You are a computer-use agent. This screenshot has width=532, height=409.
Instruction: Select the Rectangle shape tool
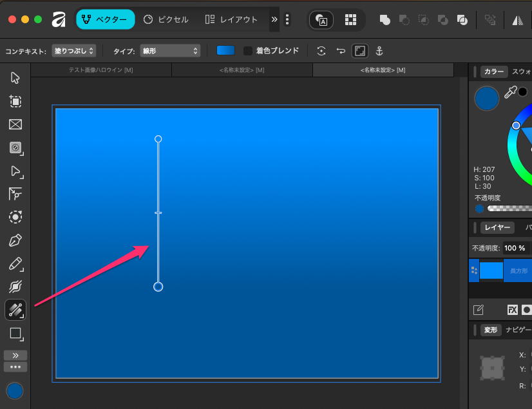tap(15, 333)
